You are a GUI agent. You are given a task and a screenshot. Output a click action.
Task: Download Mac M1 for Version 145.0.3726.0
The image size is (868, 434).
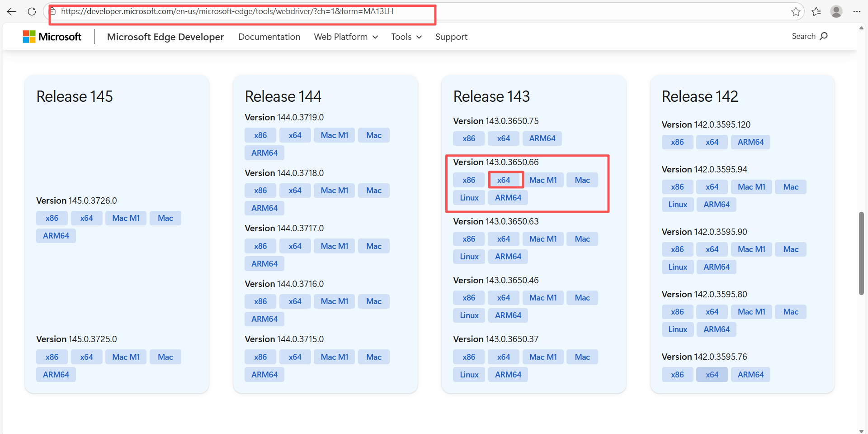click(x=126, y=218)
